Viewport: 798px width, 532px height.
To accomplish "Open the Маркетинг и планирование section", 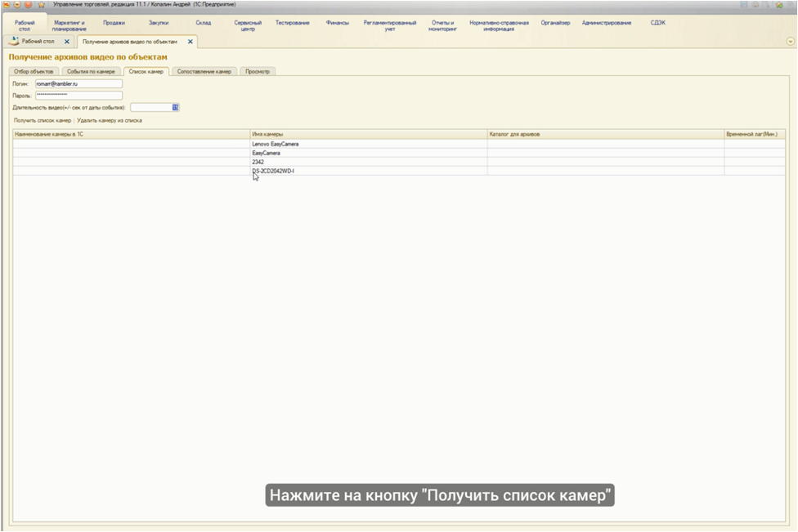I will click(69, 25).
